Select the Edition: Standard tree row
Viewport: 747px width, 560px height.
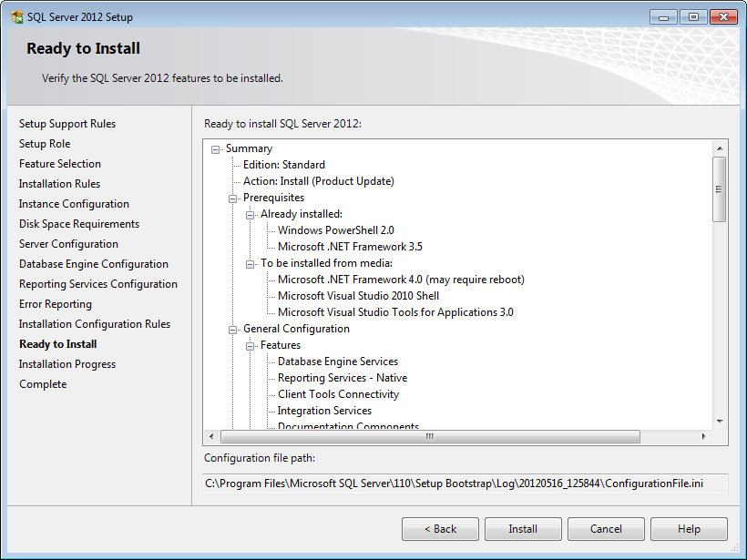(x=284, y=165)
